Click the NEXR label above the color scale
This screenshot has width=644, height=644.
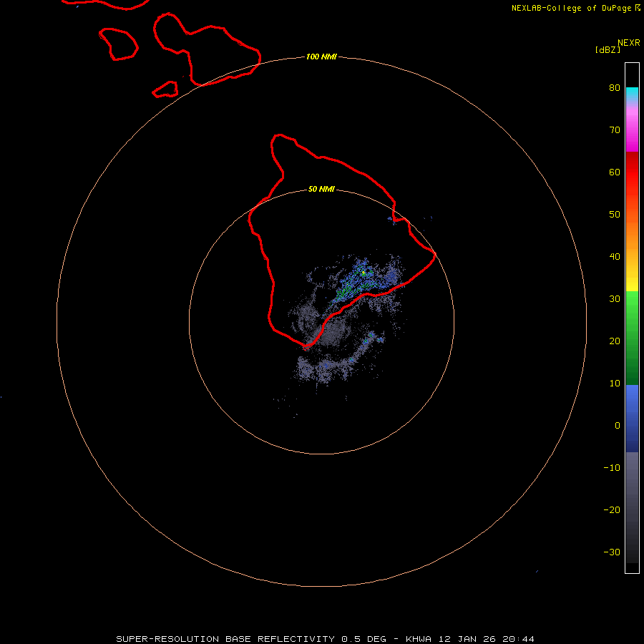tap(629, 43)
